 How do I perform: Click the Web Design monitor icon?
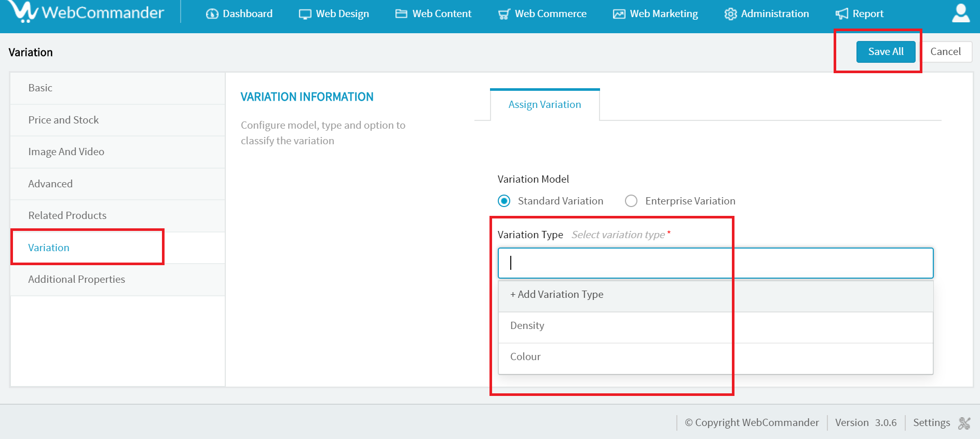(305, 14)
